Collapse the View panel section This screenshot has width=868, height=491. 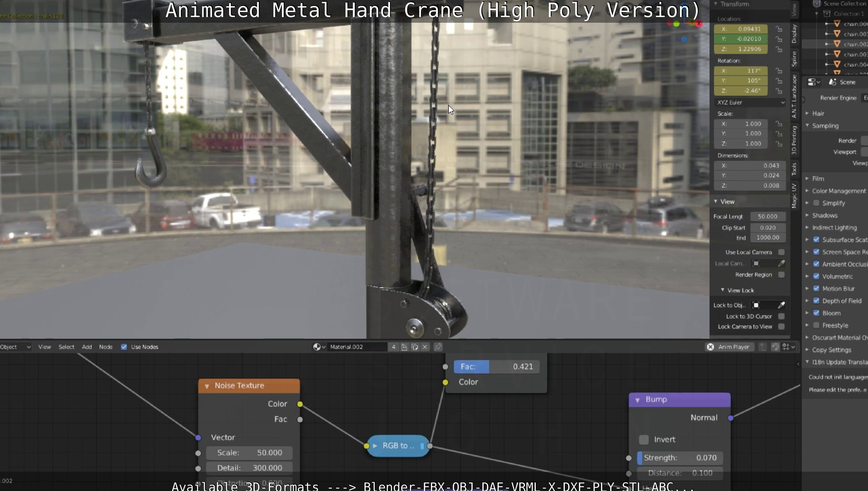[715, 201]
